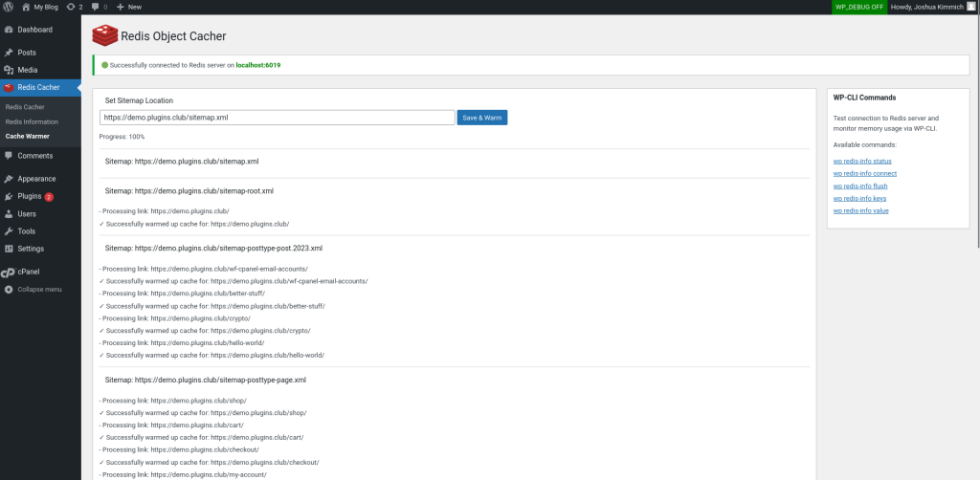Image resolution: width=980 pixels, height=480 pixels.
Task: Open Redis Cacher submenu item
Action: [25, 107]
